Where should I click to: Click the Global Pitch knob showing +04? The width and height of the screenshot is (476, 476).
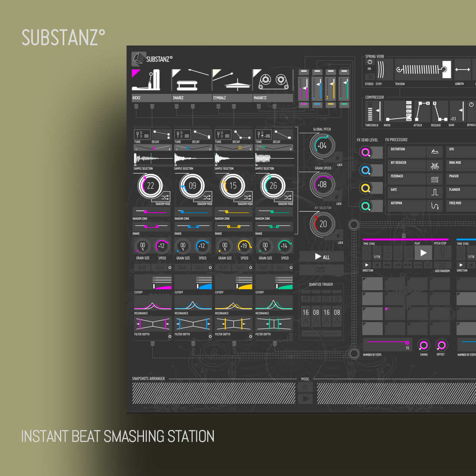point(322,146)
